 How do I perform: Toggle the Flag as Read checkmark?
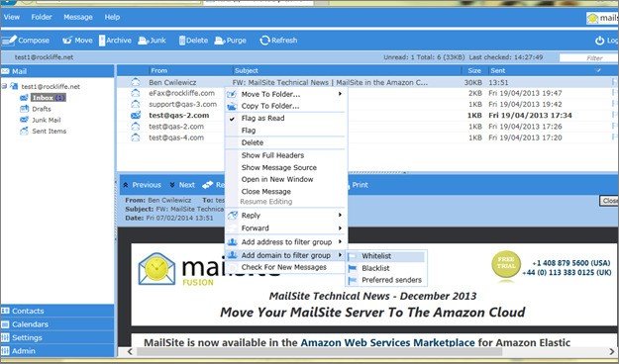(232, 119)
